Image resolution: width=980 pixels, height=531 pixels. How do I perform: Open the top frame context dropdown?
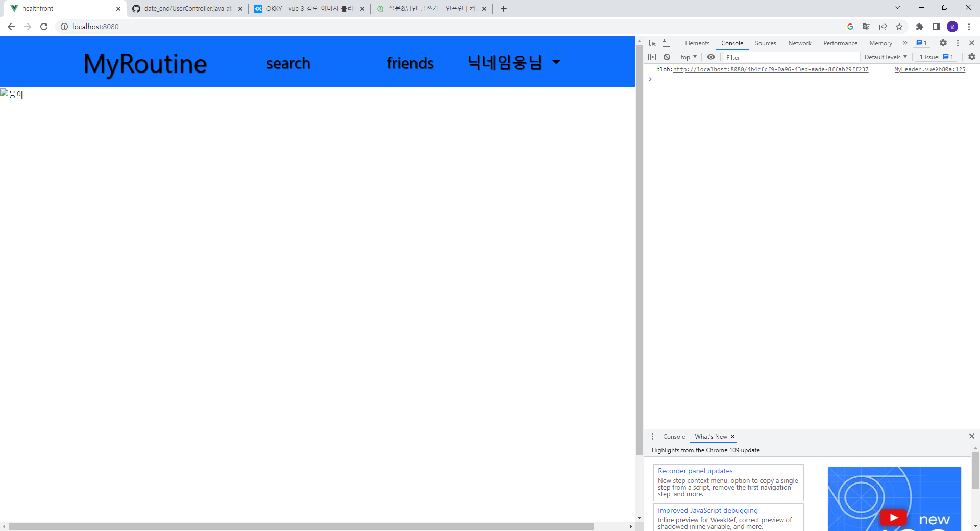(x=688, y=57)
